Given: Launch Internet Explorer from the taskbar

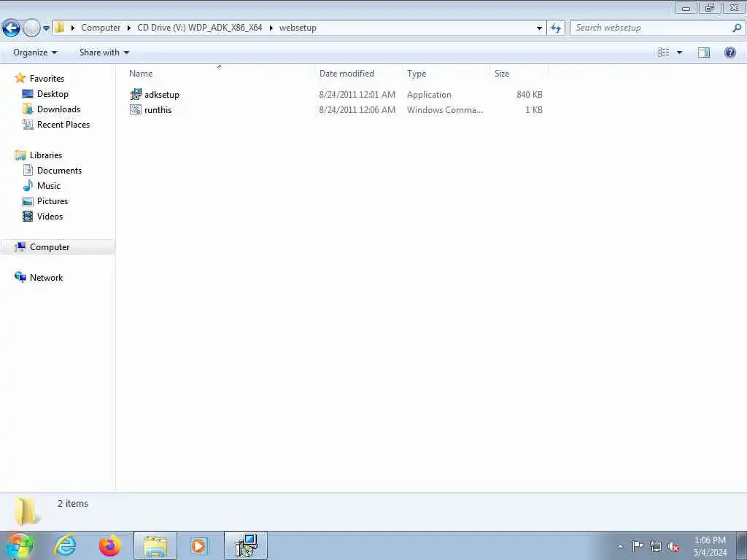Looking at the screenshot, I should (x=65, y=545).
